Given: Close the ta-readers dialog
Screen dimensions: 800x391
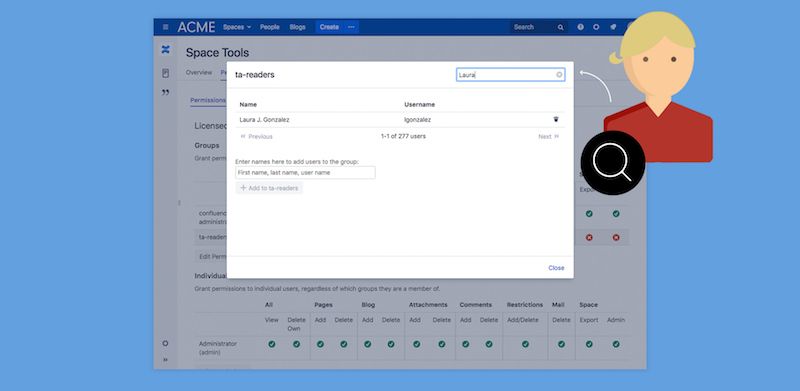Looking at the screenshot, I should pos(556,268).
